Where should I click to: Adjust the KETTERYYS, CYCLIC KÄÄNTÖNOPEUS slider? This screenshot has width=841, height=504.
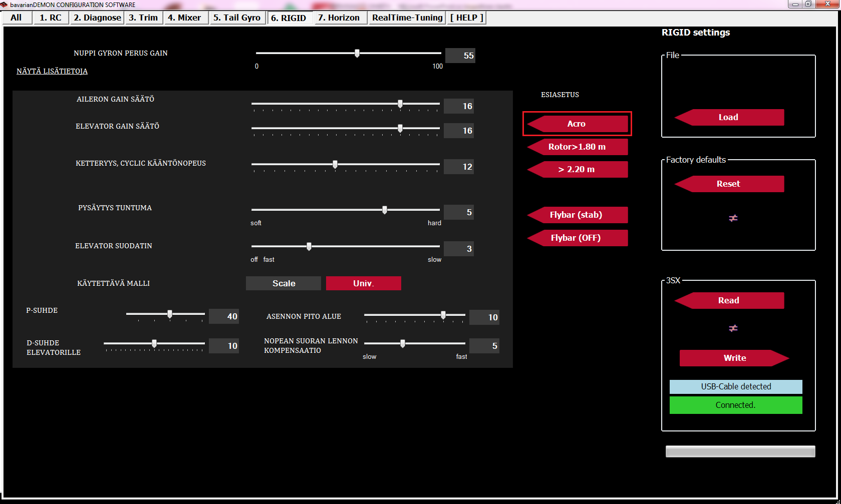coord(346,165)
